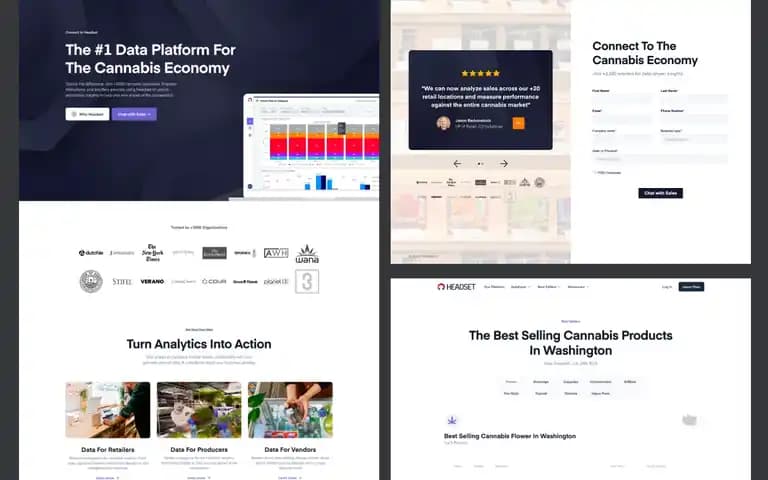The height and width of the screenshot is (480, 768).
Task: Open the Solutions dropdown in the Headset navigation
Action: click(520, 287)
